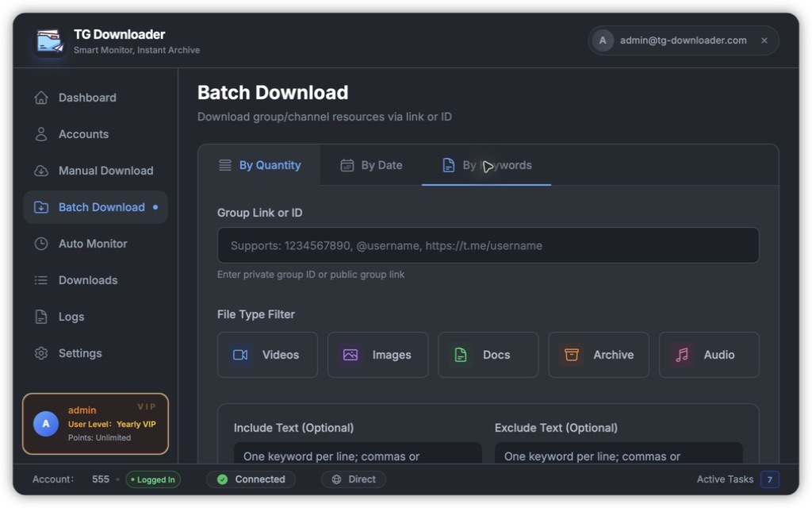Click the By Quantity list icon
The image size is (812, 508).
tap(224, 165)
